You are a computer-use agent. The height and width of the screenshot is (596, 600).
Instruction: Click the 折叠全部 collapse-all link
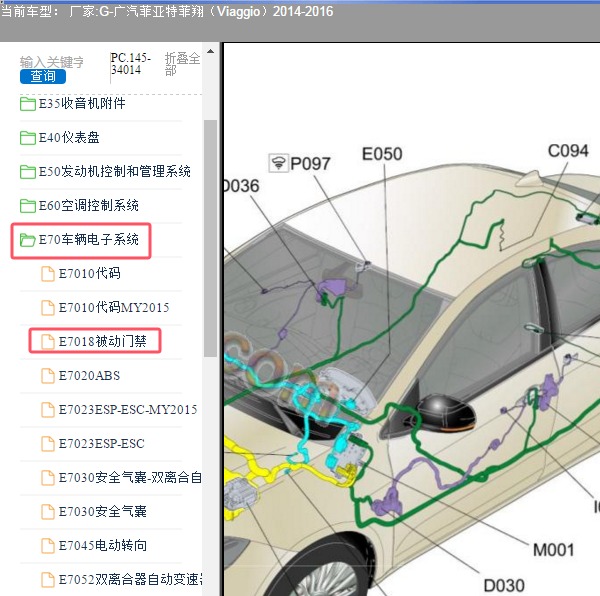coord(182,64)
